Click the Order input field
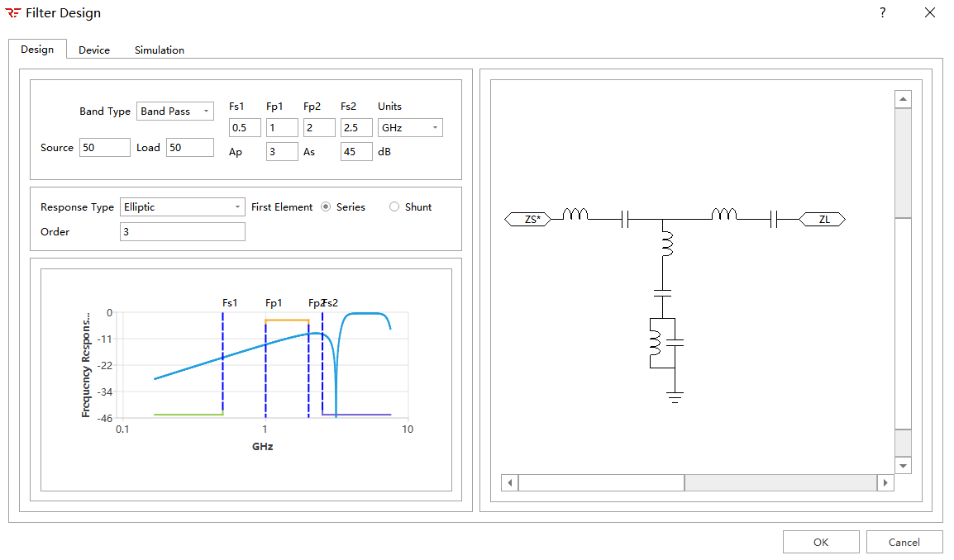Image resolution: width=954 pixels, height=560 pixels. (183, 232)
